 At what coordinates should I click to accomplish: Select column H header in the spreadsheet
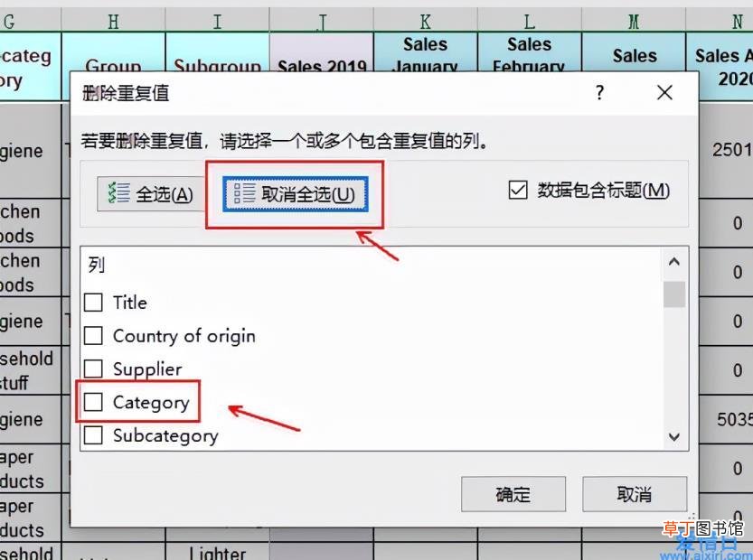coord(113,21)
